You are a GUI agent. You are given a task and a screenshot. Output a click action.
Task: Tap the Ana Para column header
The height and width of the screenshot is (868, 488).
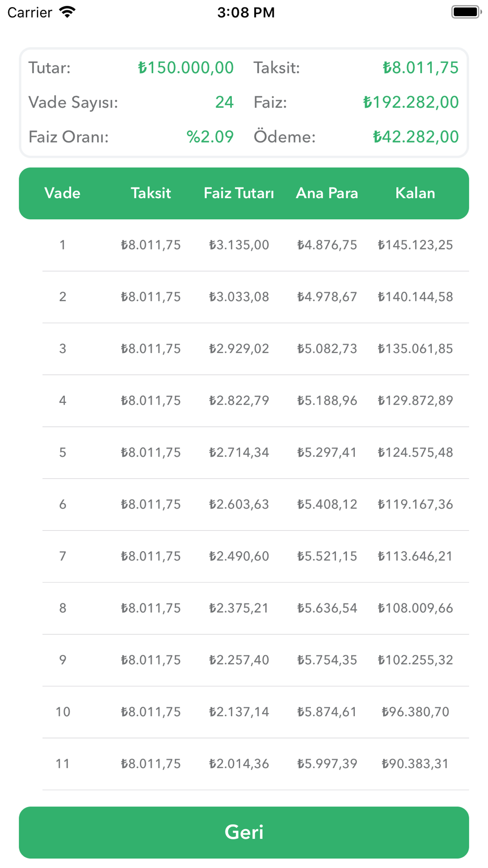(327, 193)
